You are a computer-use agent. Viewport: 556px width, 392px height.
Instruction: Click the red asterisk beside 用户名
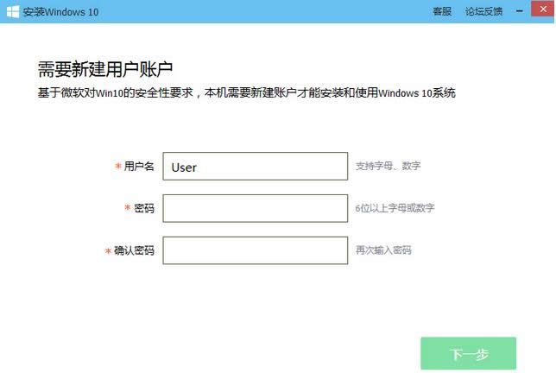(118, 167)
